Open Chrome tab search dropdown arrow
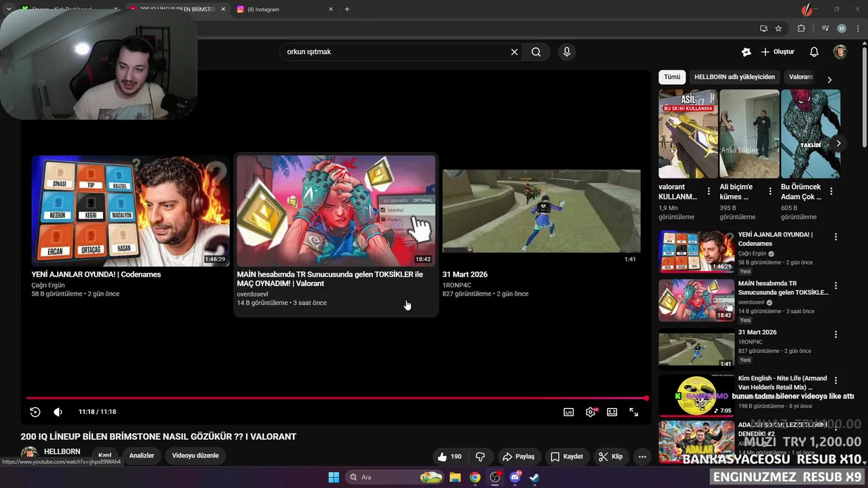 pos(8,9)
